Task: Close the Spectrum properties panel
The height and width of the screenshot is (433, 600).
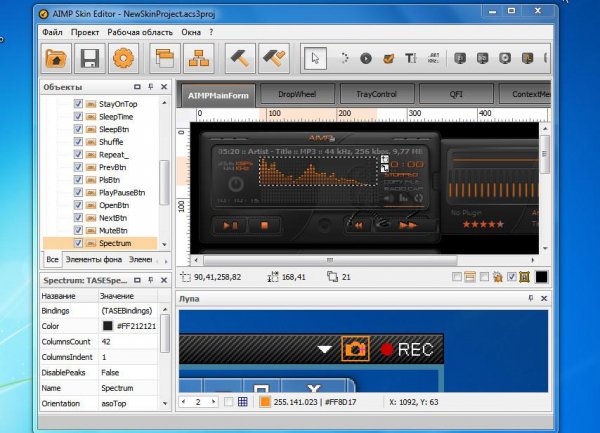Action: 164,280
